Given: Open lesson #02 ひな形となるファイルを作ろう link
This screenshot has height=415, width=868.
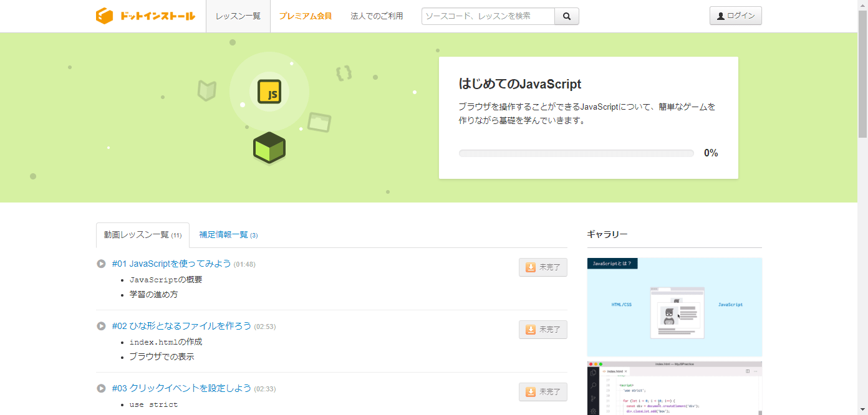Looking at the screenshot, I should click(180, 326).
